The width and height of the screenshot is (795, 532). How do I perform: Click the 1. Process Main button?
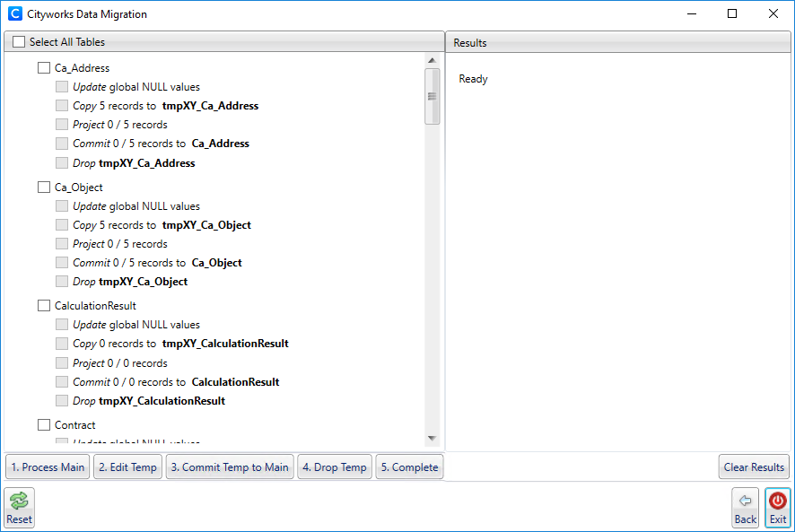point(48,467)
